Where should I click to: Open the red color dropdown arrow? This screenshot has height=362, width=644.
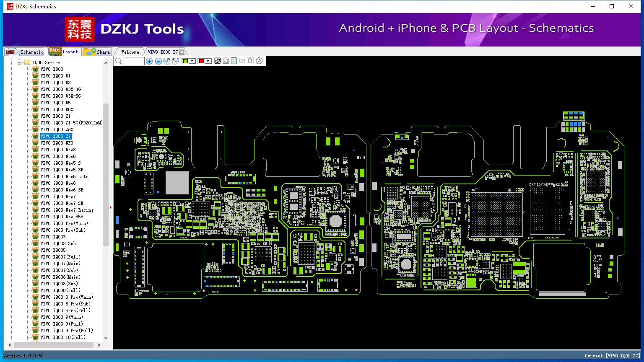(x=208, y=61)
